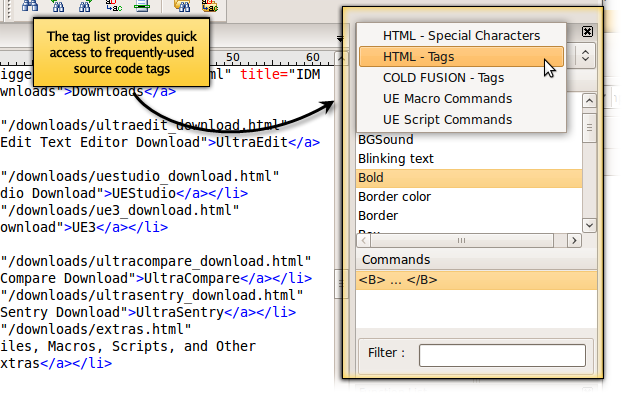Click the UE3 text in the code
This screenshot has height=394, width=624.
(x=84, y=227)
